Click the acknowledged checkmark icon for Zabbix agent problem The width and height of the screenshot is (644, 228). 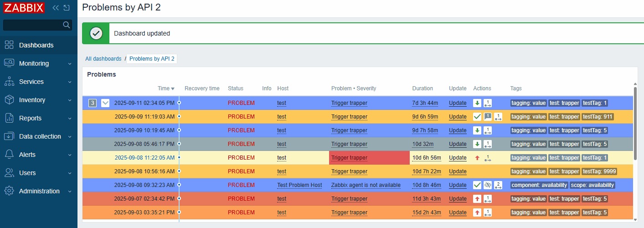point(477,185)
